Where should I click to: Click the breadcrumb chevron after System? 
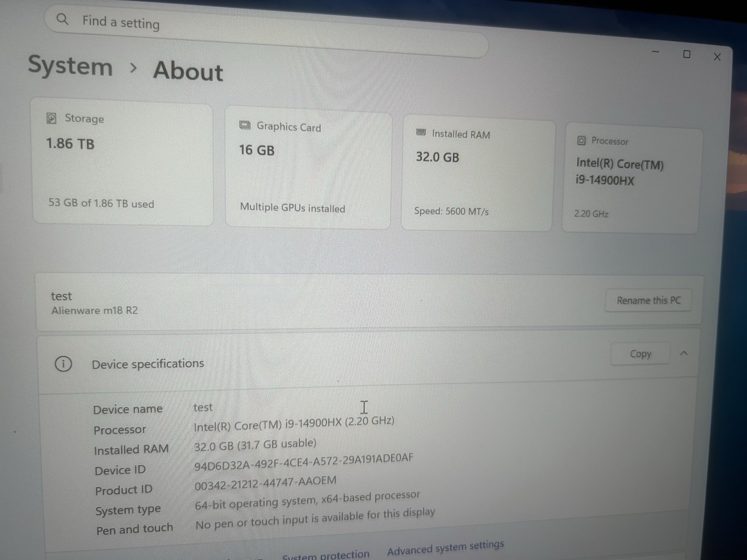tap(134, 68)
